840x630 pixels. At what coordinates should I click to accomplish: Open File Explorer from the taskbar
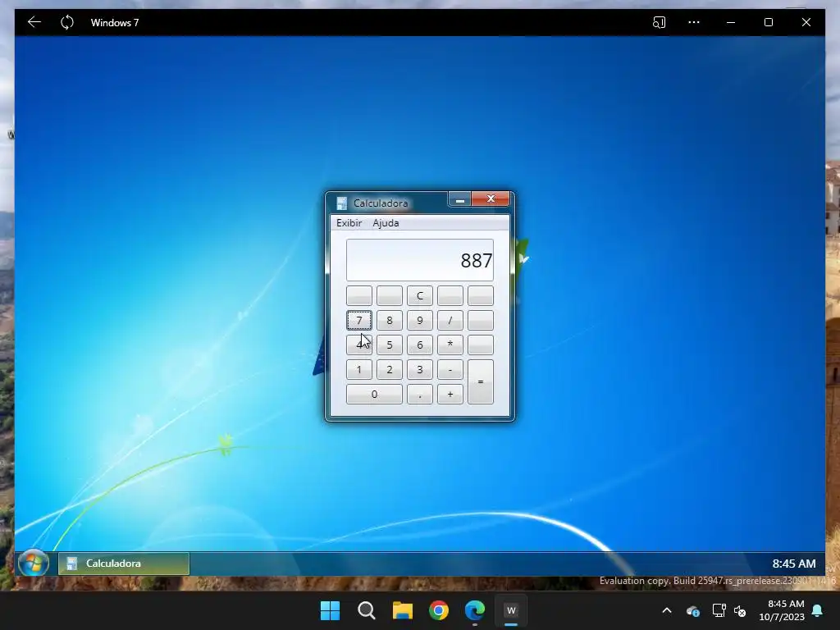[402, 610]
